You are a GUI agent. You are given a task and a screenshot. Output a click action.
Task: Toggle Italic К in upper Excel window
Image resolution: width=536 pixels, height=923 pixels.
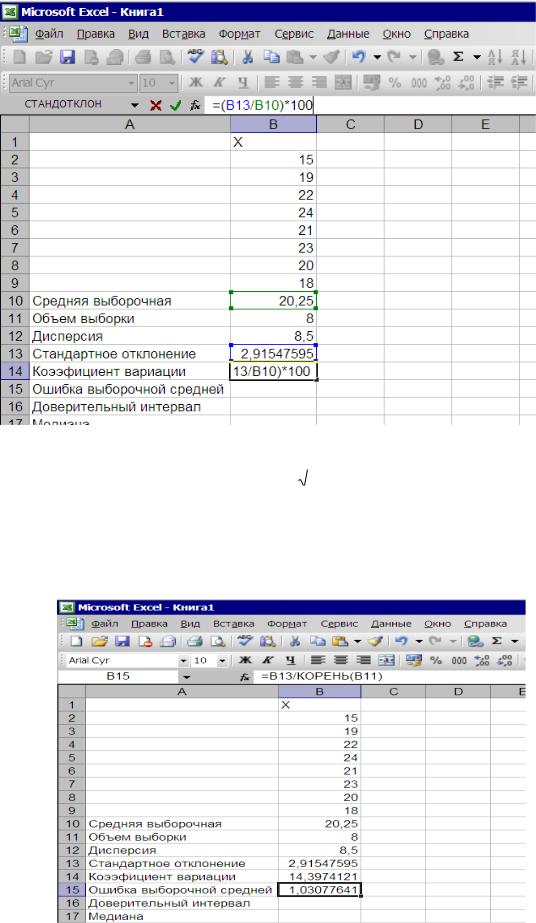(x=219, y=83)
